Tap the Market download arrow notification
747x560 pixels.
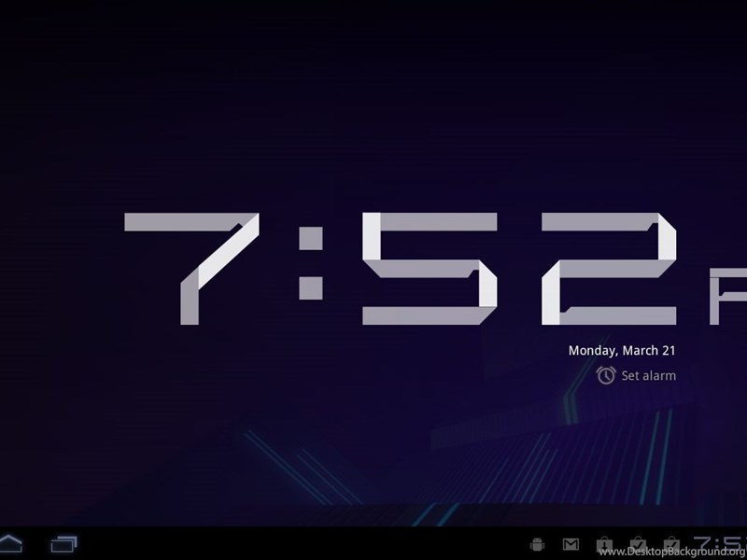tap(604, 544)
